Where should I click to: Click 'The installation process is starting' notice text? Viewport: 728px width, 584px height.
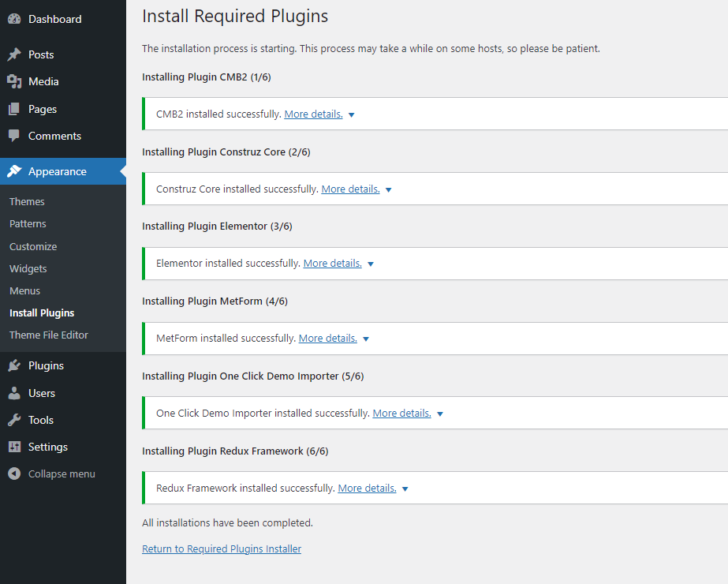pos(371,49)
